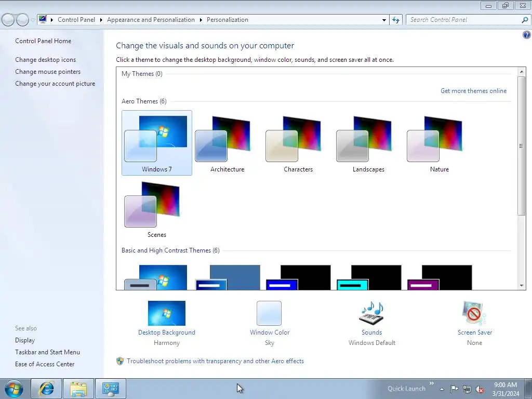This screenshot has width=532, height=399.
Task: Select the blue Windows Classic theme thumbnail
Action: [x=228, y=277]
